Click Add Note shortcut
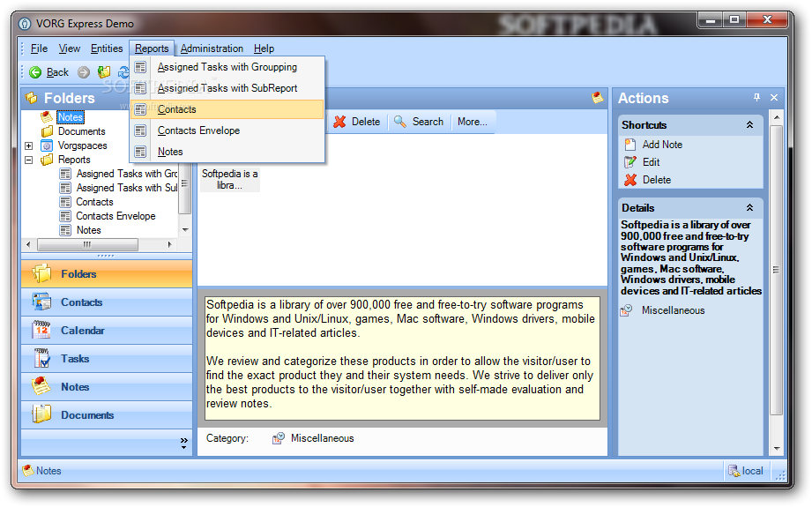812x507 pixels. [653, 145]
